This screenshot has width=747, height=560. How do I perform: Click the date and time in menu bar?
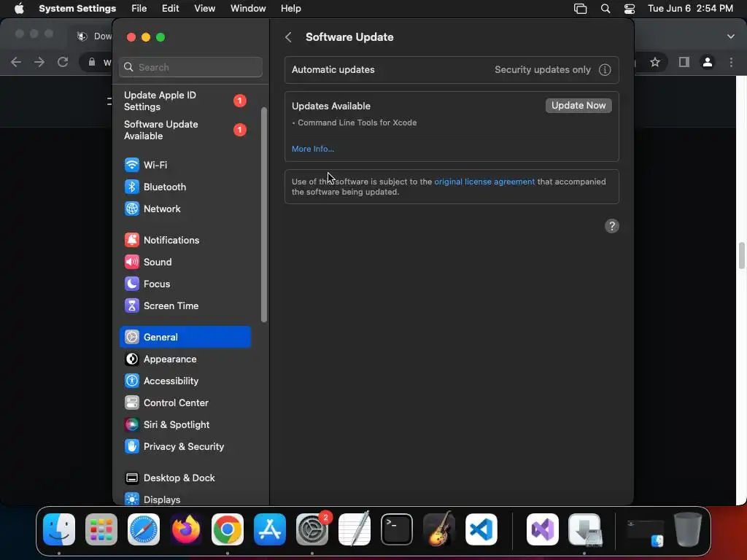click(690, 9)
